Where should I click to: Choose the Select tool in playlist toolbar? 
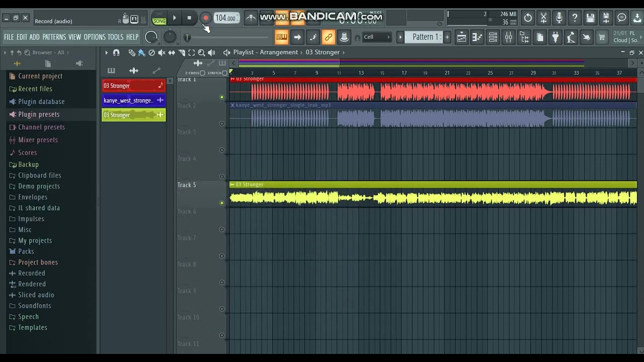(191, 52)
